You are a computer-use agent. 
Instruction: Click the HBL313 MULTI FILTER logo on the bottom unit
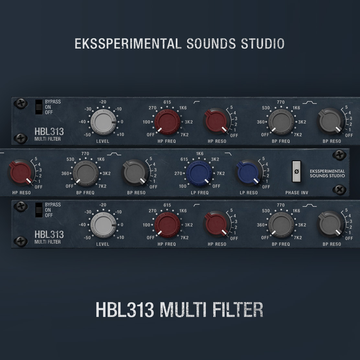[49, 237]
